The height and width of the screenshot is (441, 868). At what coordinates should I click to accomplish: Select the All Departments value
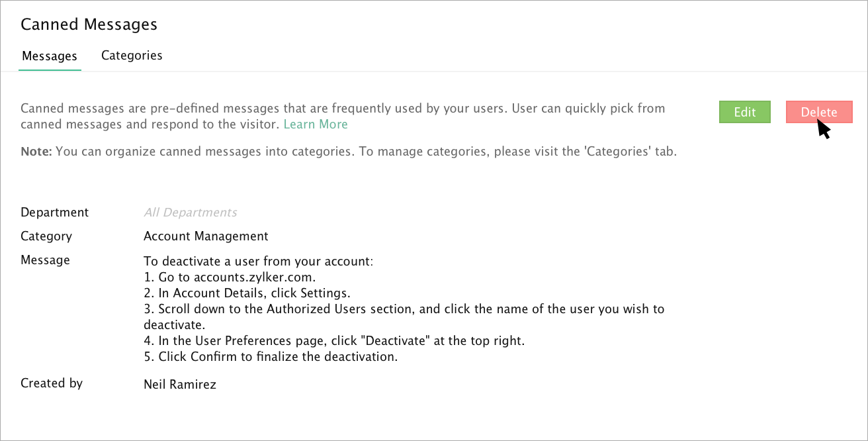click(190, 213)
